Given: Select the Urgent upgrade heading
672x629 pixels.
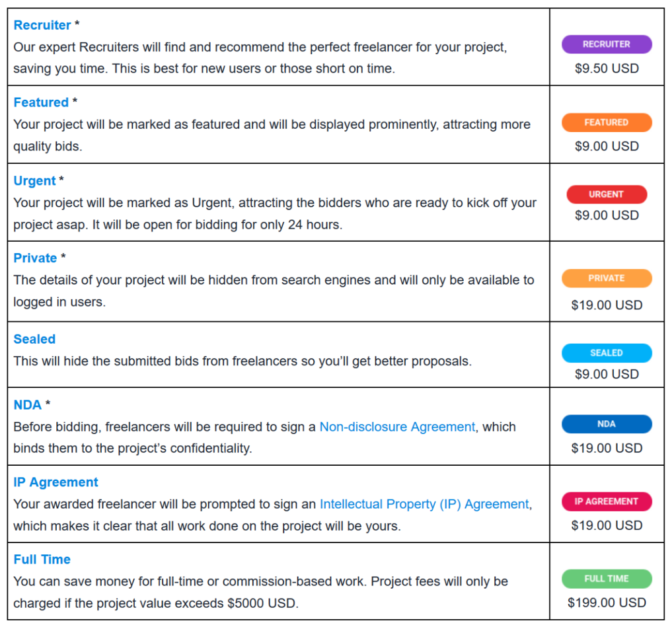Looking at the screenshot, I should pyautogui.click(x=34, y=180).
